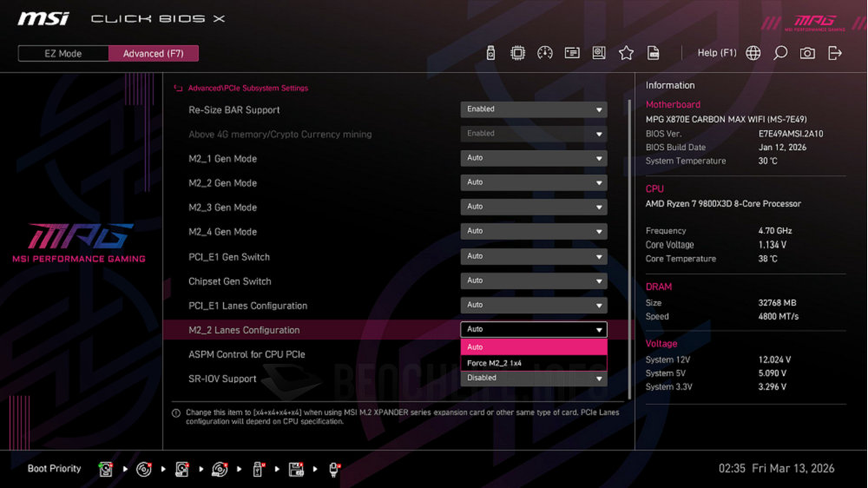Viewport: 868px width, 488px height.
Task: Select the floppy disk boot priority device
Action: [x=296, y=469]
